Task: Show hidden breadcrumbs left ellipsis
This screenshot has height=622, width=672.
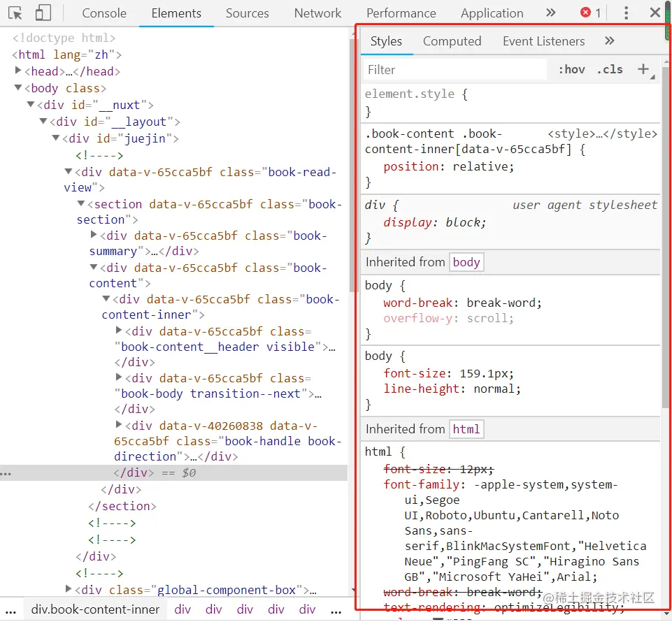Action: coord(10,610)
